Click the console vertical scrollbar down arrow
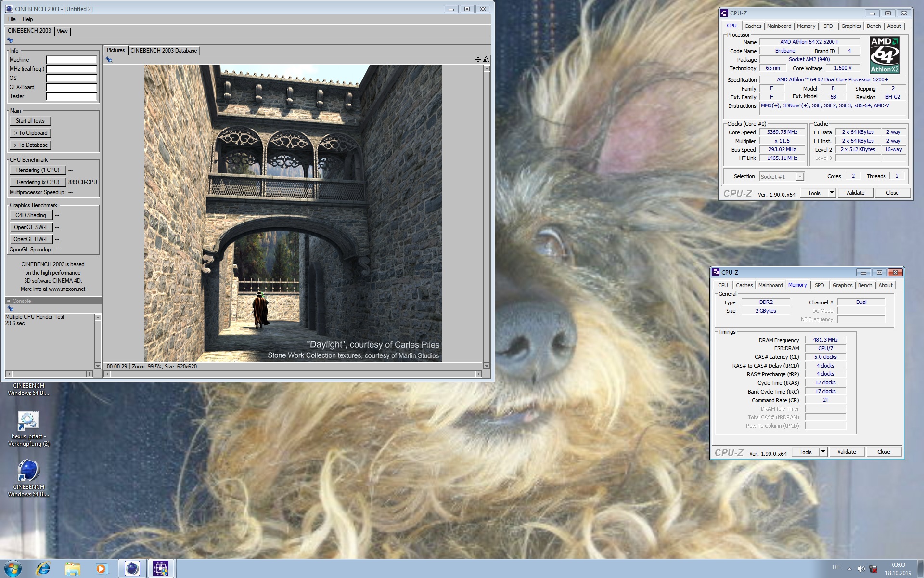Image resolution: width=924 pixels, height=578 pixels. (x=98, y=366)
